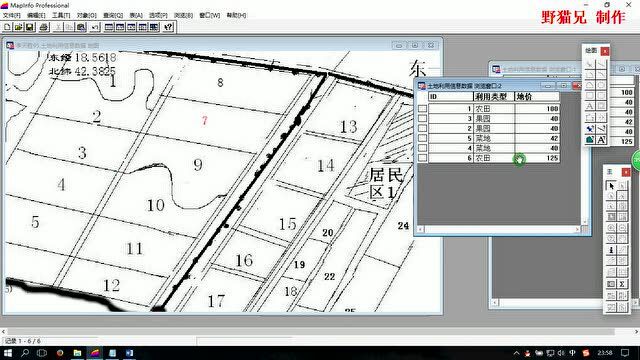Click the 农田 cell in row ID 1

click(494, 109)
